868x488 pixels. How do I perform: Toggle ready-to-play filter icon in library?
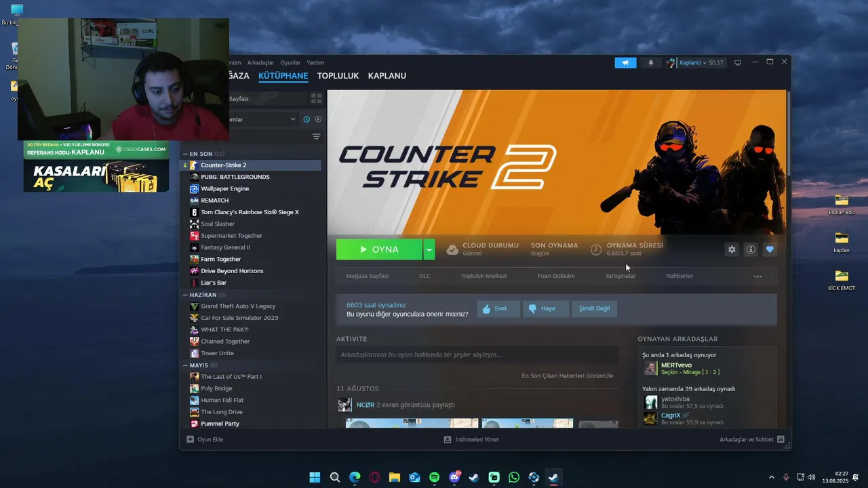(x=318, y=119)
